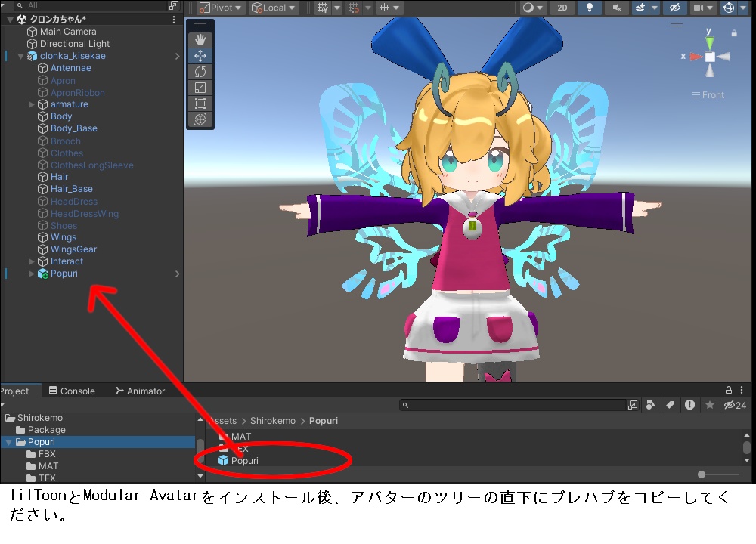Viewport: 756px width, 544px height.
Task: Open snap increment ruler icon
Action: coord(384,8)
